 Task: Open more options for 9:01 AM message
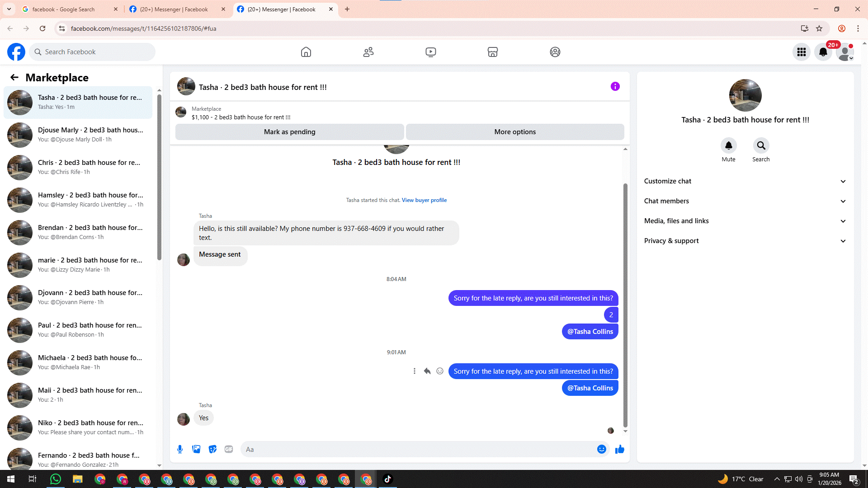point(415,371)
